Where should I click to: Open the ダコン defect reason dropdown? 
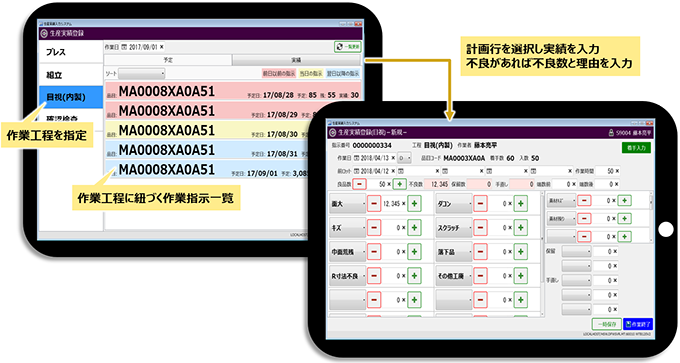[x=454, y=203]
